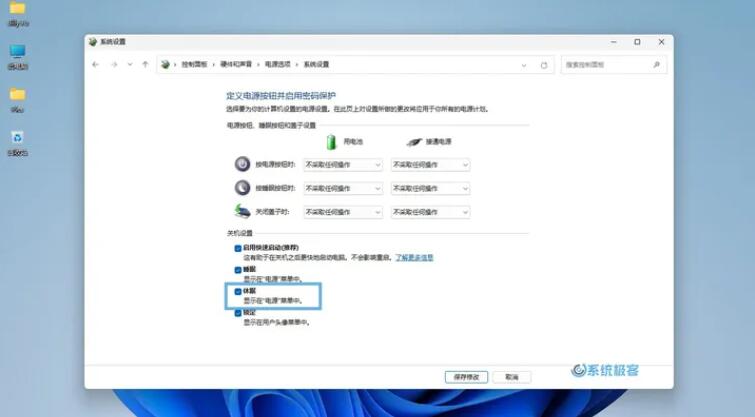Close the 系统设置 window
Image resolution: width=755 pixels, height=417 pixels.
(661, 42)
